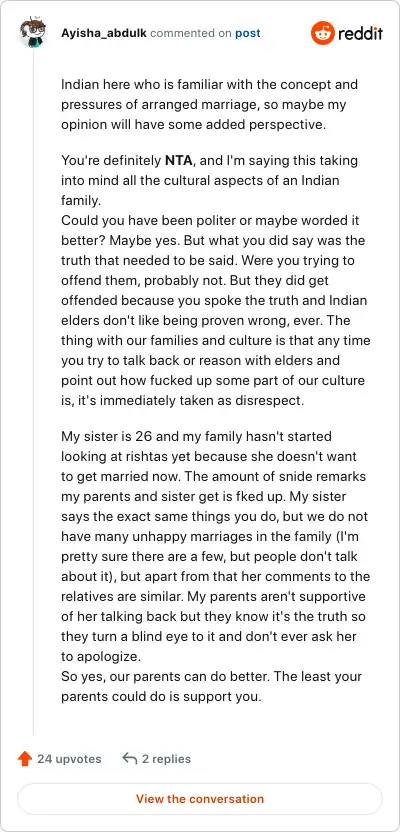Click the View the conversation button

pos(200,799)
